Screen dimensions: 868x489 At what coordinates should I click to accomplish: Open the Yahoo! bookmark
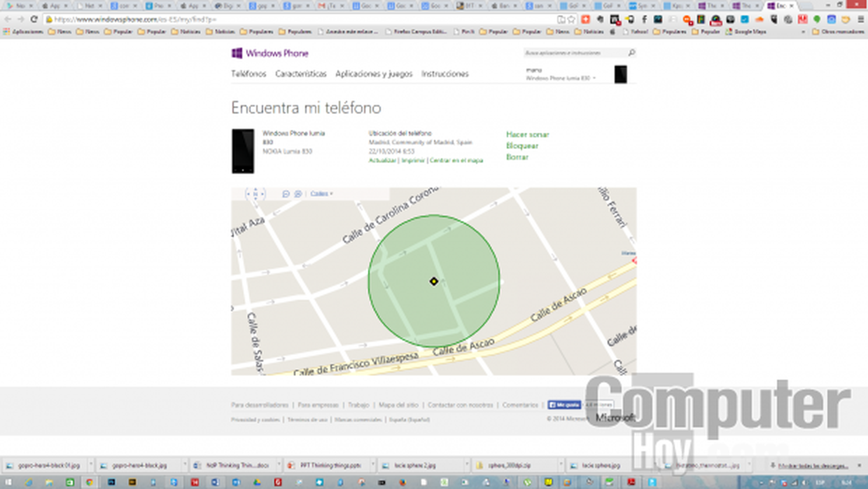coord(635,32)
